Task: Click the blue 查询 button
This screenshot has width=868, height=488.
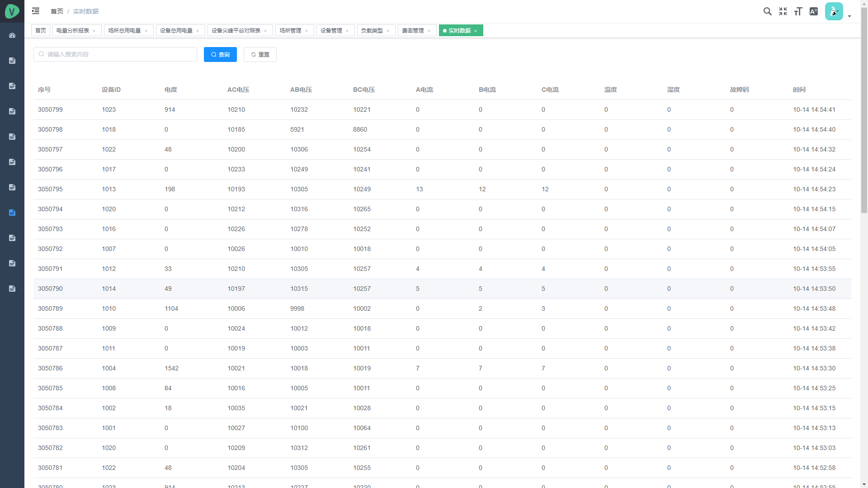Action: [220, 54]
